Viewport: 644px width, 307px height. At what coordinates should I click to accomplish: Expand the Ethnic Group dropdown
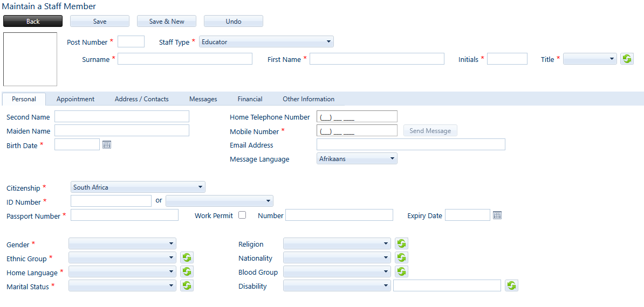tap(122, 258)
